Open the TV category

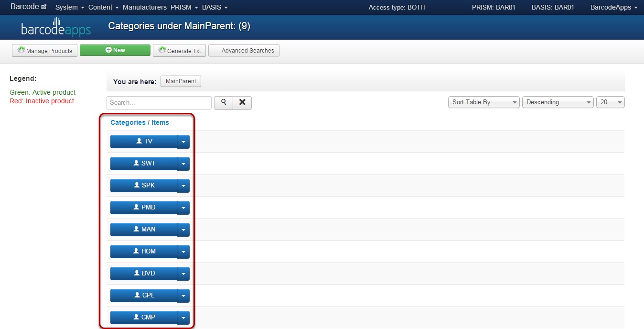(144, 142)
